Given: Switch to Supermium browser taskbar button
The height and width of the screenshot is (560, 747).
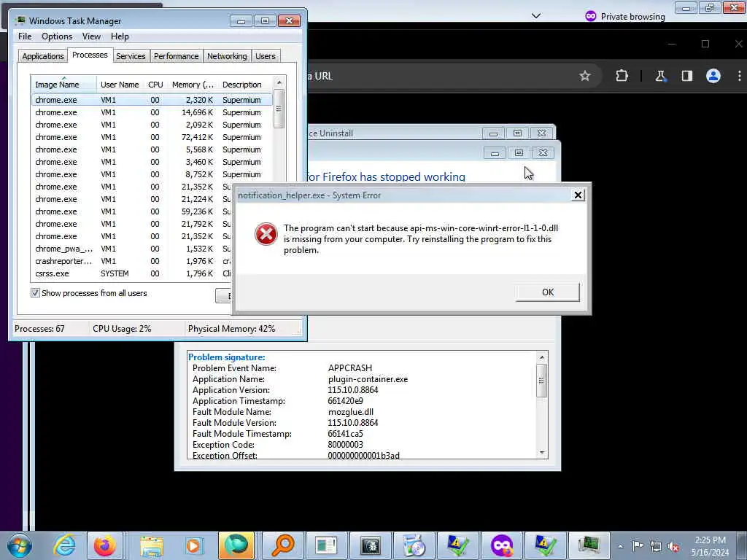Looking at the screenshot, I should pyautogui.click(x=236, y=545).
